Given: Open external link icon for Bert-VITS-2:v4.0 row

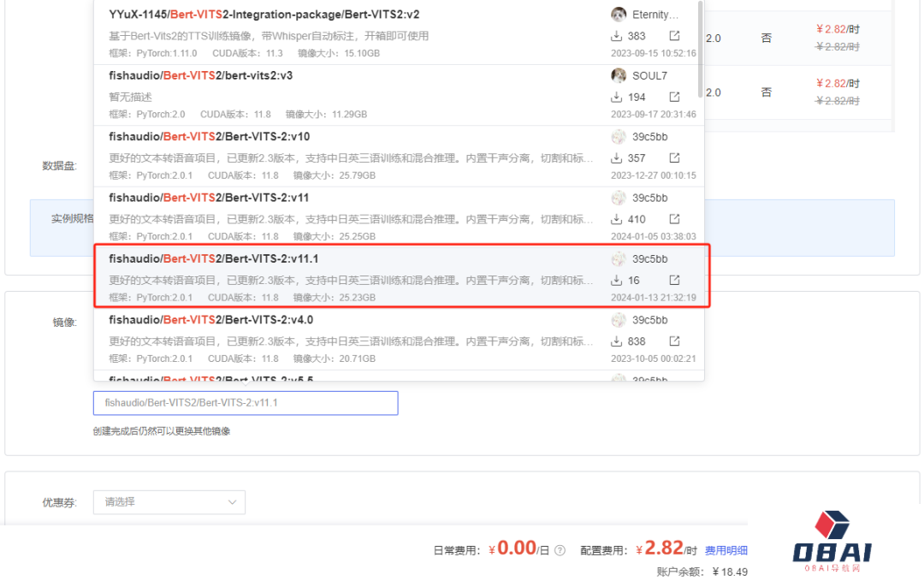Looking at the screenshot, I should point(675,341).
